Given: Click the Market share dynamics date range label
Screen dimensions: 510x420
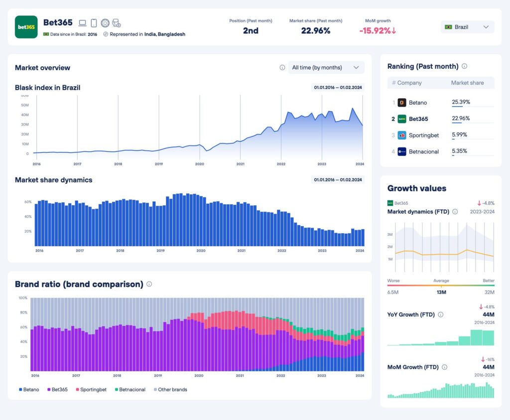Looking at the screenshot, I should (338, 180).
